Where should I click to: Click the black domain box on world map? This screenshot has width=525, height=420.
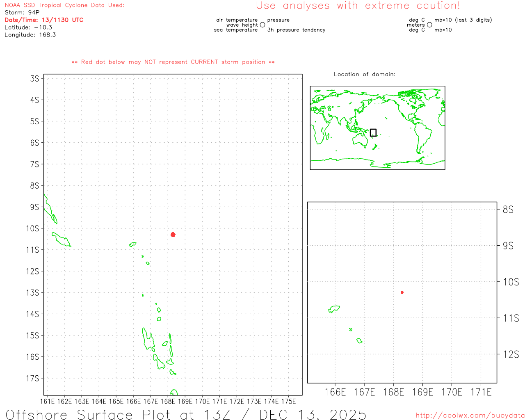tap(373, 132)
